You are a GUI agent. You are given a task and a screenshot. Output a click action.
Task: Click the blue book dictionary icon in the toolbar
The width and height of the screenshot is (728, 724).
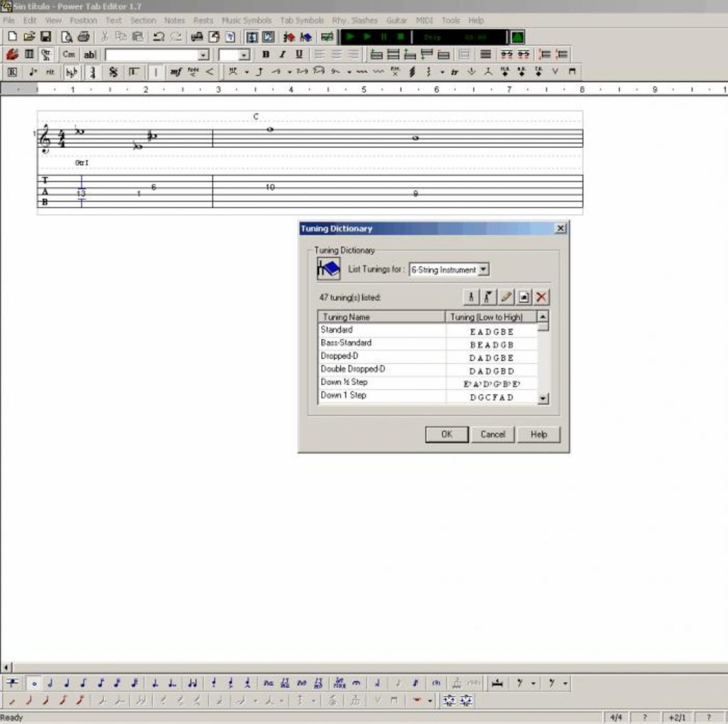click(x=306, y=36)
